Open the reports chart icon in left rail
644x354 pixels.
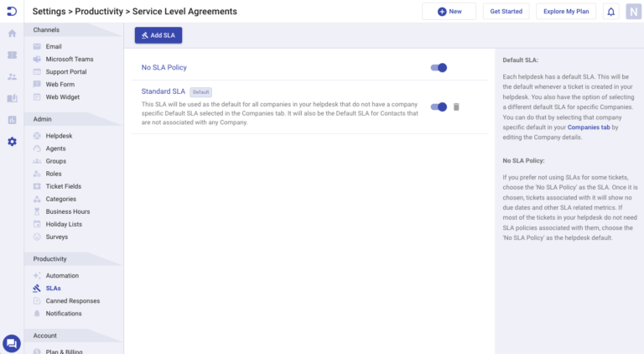coord(12,120)
